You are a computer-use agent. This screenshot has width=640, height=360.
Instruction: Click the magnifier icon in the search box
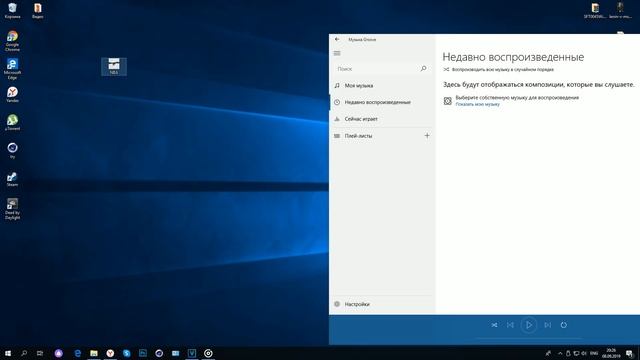click(x=423, y=69)
